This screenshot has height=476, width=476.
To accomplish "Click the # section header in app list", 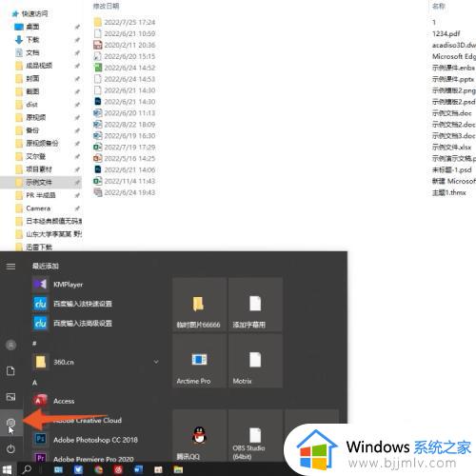I will tap(34, 344).
